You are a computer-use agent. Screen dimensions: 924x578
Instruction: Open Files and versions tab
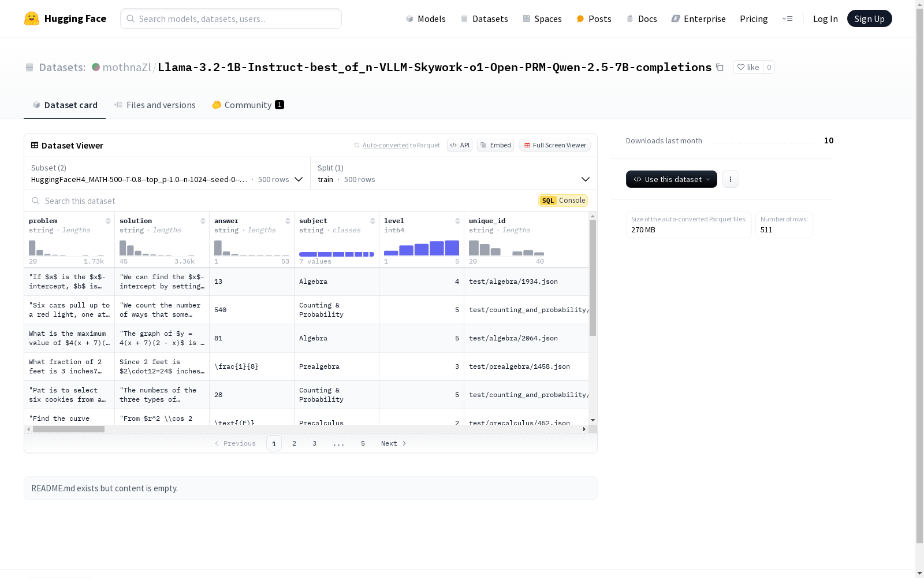(x=155, y=105)
